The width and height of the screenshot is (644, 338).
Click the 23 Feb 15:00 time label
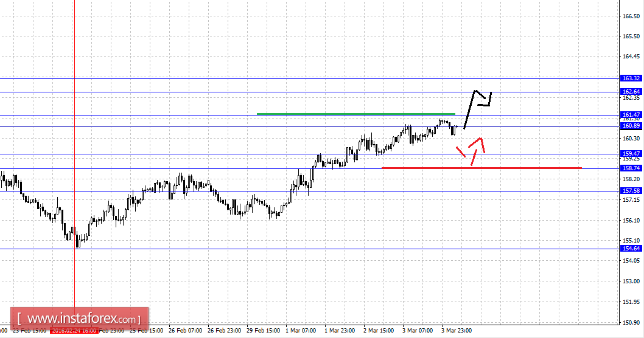click(x=30, y=331)
